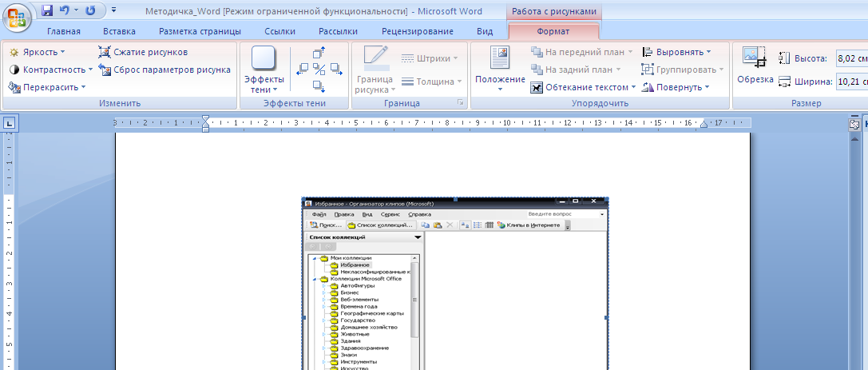Open Customize Quick Access Toolbar dropdown
This screenshot has height=370, width=868.
[113, 10]
